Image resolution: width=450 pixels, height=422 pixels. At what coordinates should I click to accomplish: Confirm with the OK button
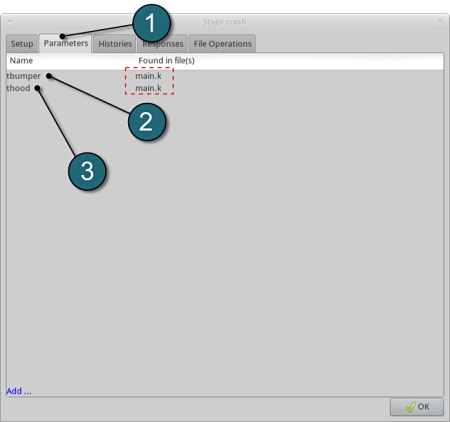pyautogui.click(x=417, y=407)
